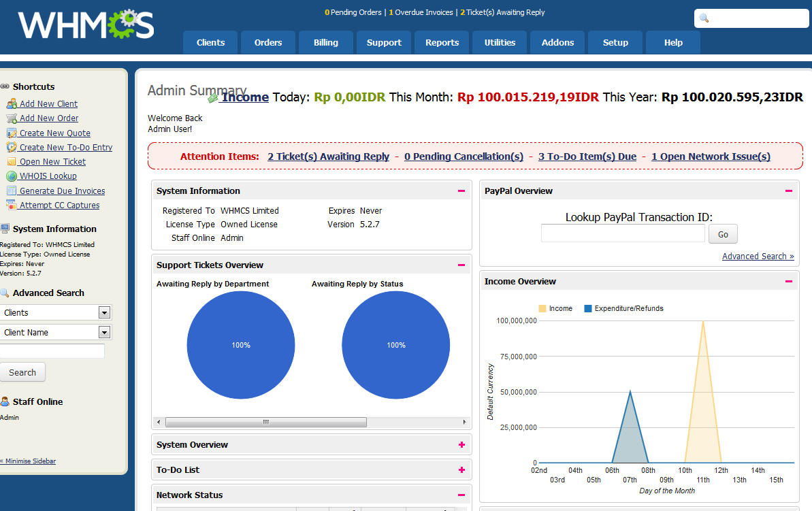812x511 pixels.
Task: Expand the To-Do List panel
Action: click(x=461, y=470)
